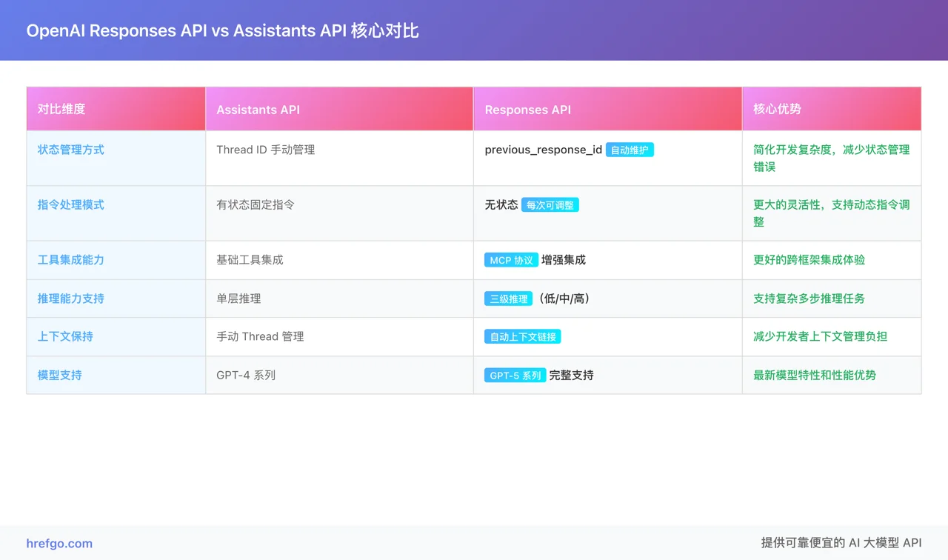Viewport: 948px width, 560px height.
Task: Select the '状态管理方式' row label
Action: (x=71, y=150)
